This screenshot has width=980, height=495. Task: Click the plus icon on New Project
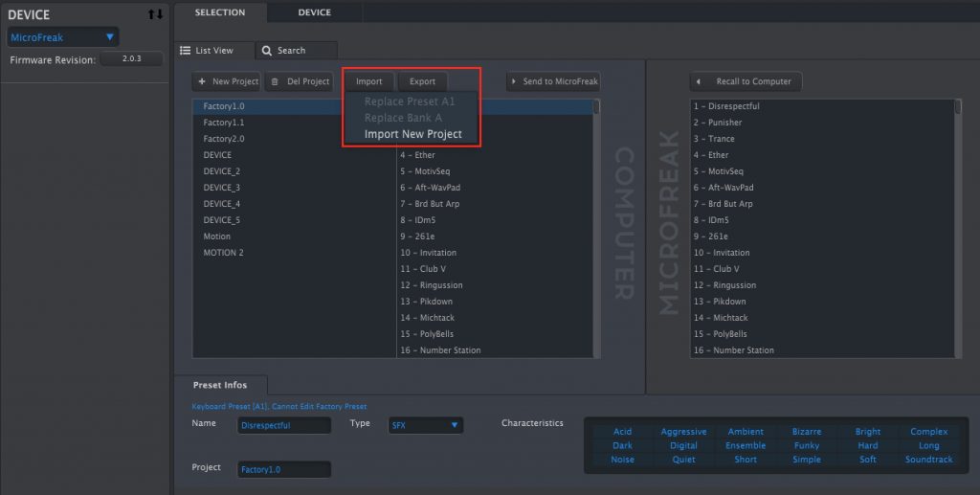[x=202, y=82]
